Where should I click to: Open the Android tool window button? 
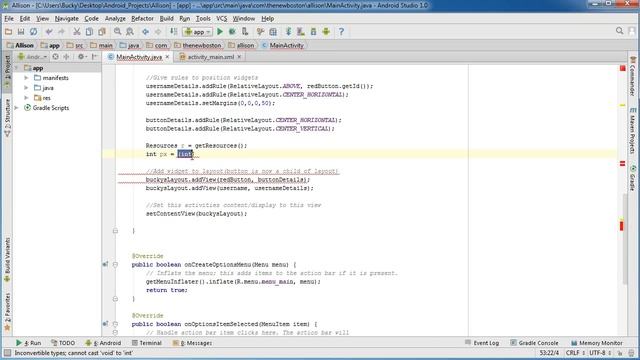tap(103, 343)
